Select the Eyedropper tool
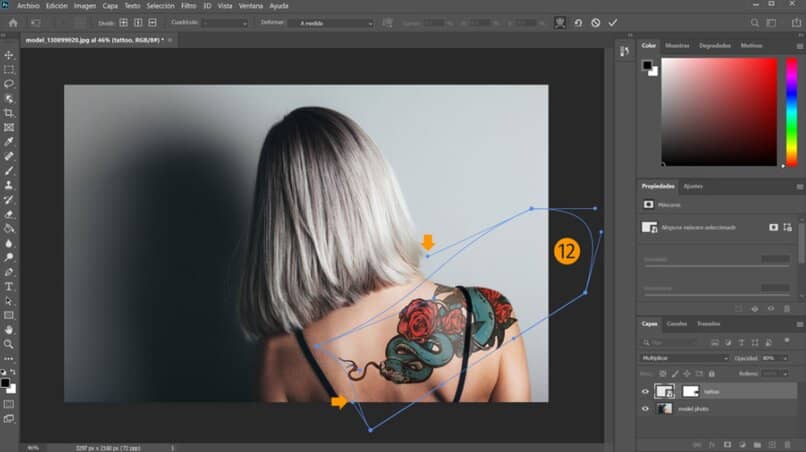 9,142
